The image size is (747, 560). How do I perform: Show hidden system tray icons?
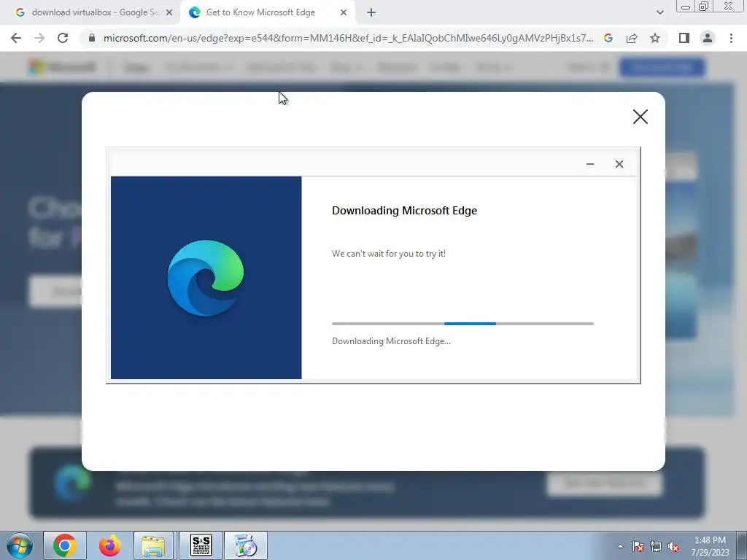click(x=620, y=546)
